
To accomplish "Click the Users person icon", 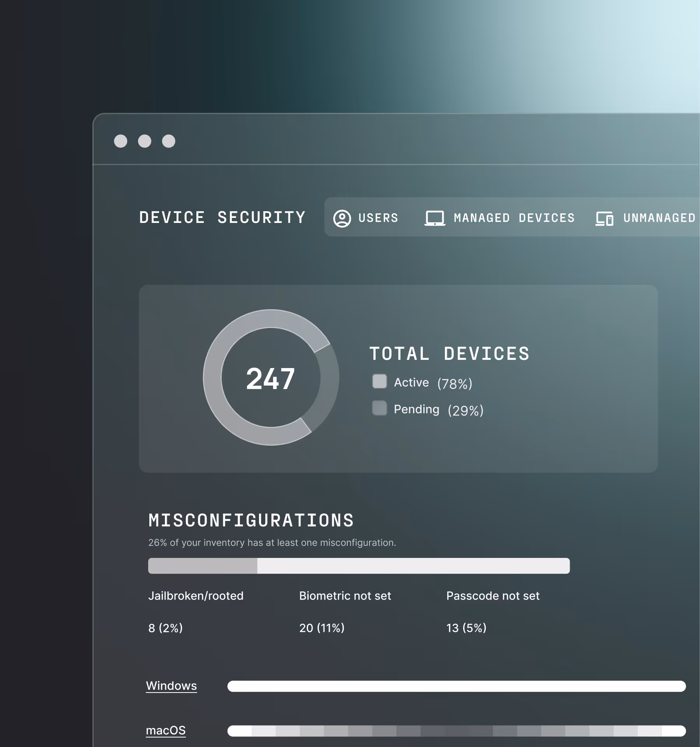I will click(342, 218).
